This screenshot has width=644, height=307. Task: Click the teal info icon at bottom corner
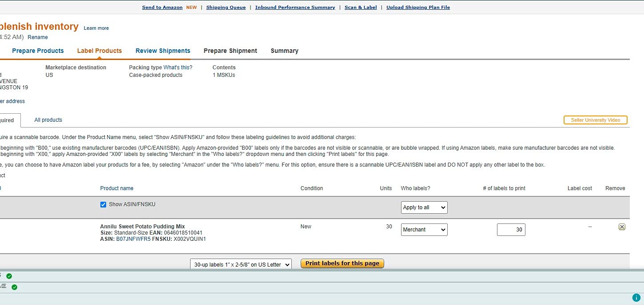point(636,298)
